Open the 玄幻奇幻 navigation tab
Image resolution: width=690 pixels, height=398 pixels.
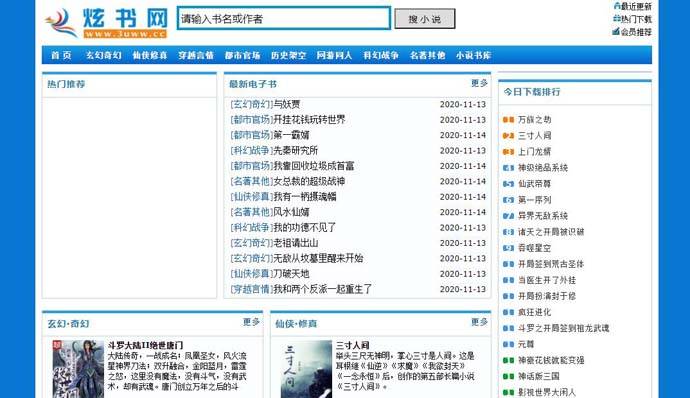tap(103, 55)
